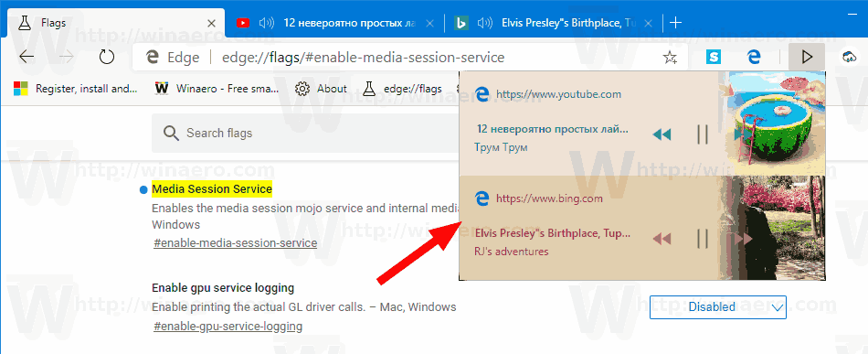Open the Skype extension icon
Screen dimensions: 868x354
[x=714, y=57]
